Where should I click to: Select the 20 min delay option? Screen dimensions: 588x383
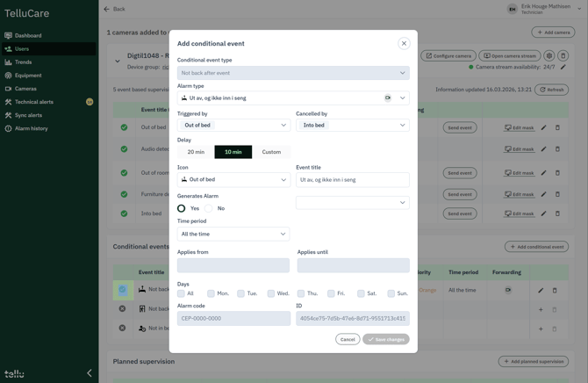(196, 152)
